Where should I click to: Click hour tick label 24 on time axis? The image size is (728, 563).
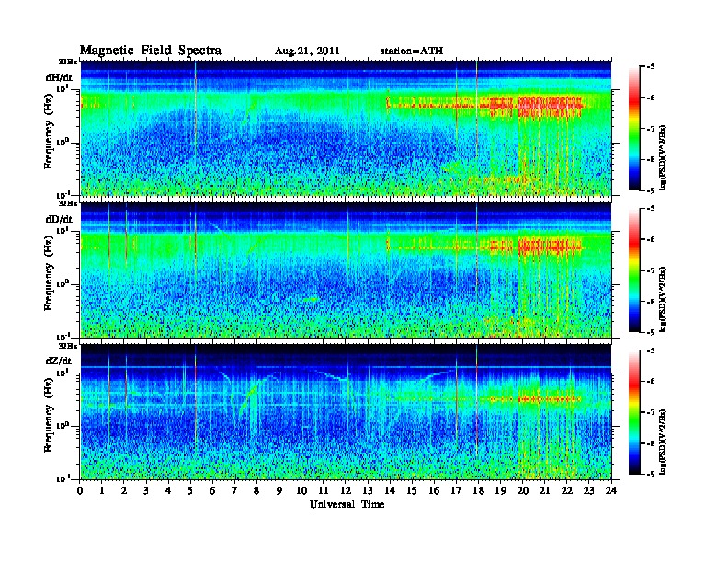(611, 490)
